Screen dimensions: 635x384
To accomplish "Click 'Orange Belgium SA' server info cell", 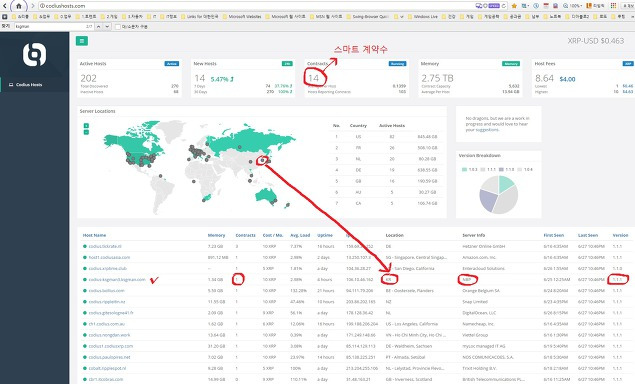I will [481, 290].
